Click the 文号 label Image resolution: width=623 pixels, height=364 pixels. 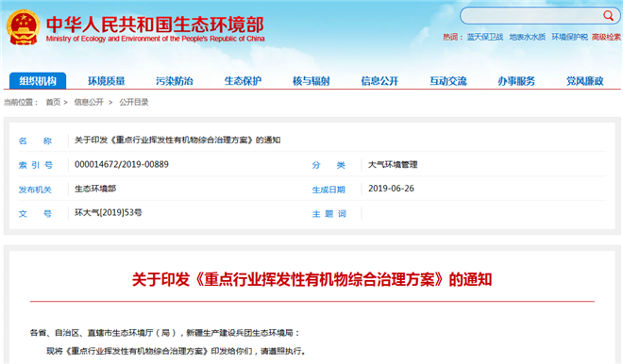click(x=35, y=214)
